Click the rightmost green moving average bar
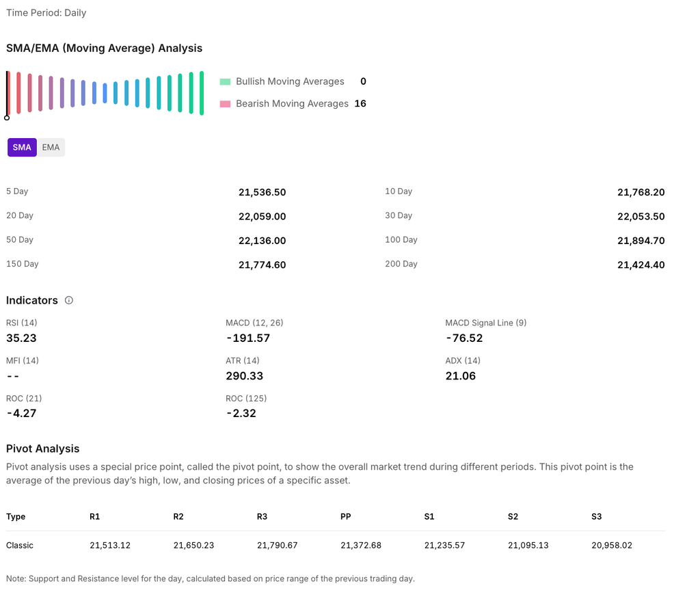The height and width of the screenshot is (601, 700). click(x=202, y=93)
